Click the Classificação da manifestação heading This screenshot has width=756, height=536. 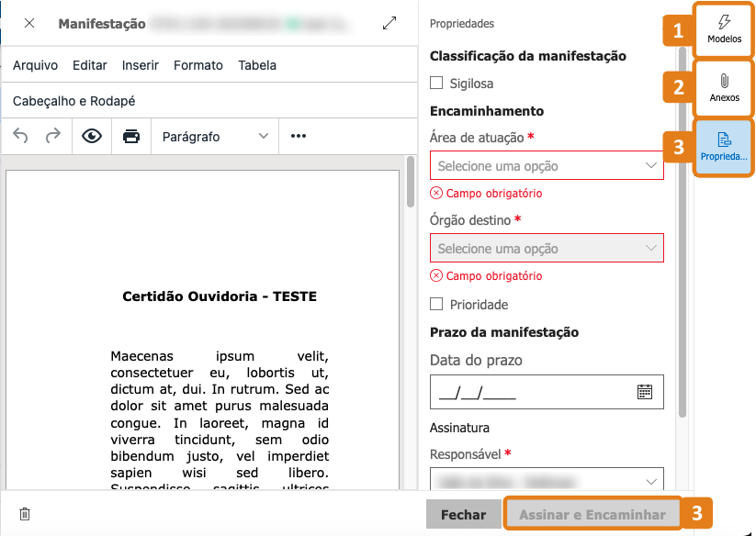point(528,56)
